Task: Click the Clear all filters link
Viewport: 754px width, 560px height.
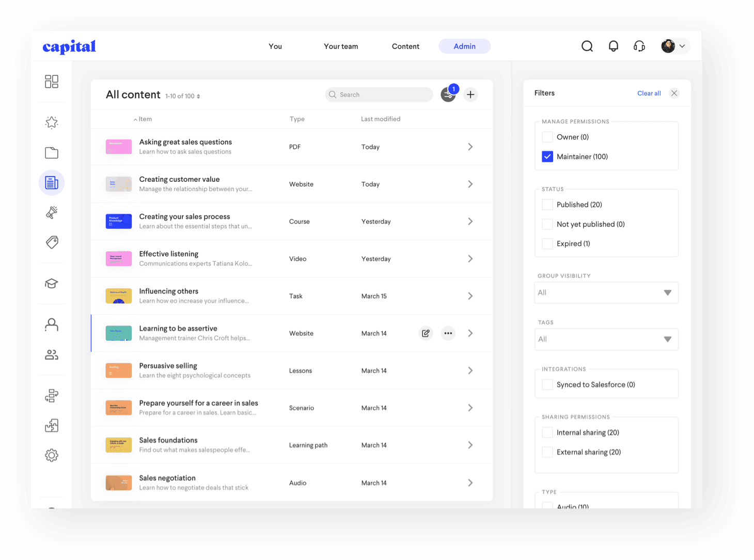Action: pos(649,93)
